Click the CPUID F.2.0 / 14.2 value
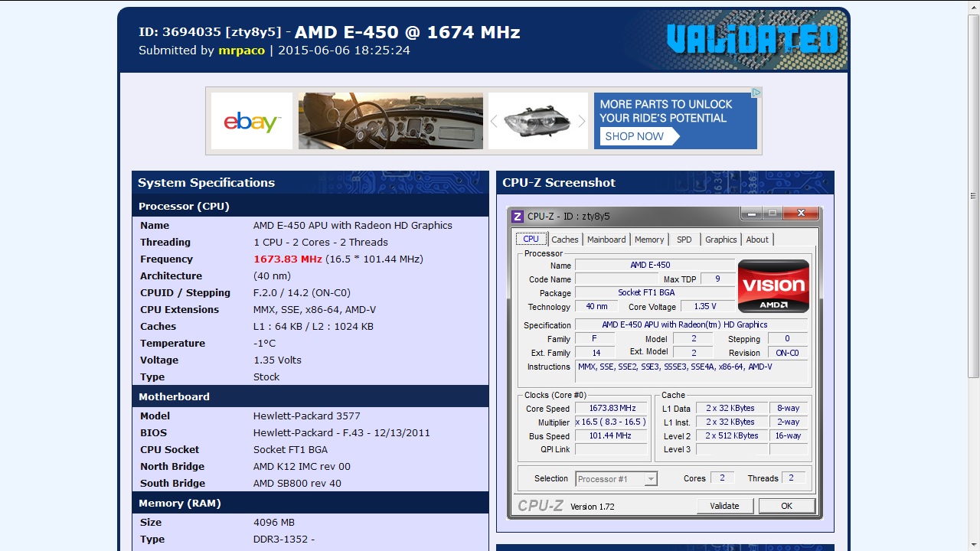980x551 pixels. [x=302, y=293]
